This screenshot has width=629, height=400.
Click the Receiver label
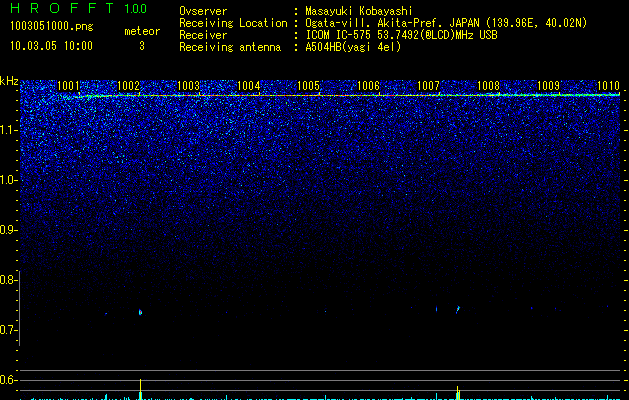coord(203,35)
